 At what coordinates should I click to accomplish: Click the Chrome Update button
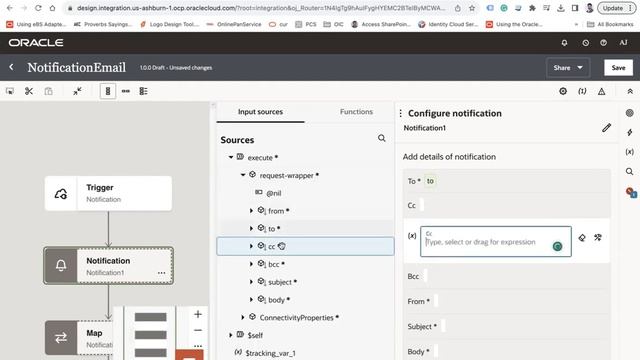pos(616,8)
